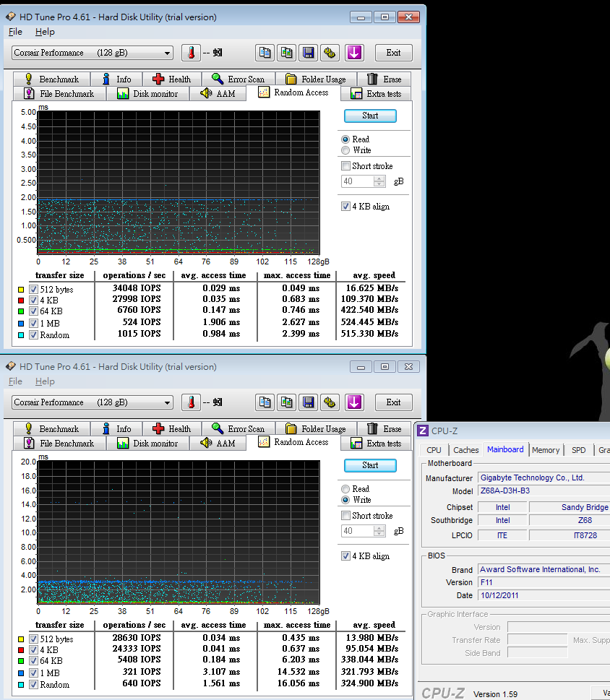
Task: Open File menu in top HD Tune window
Action: 15,32
